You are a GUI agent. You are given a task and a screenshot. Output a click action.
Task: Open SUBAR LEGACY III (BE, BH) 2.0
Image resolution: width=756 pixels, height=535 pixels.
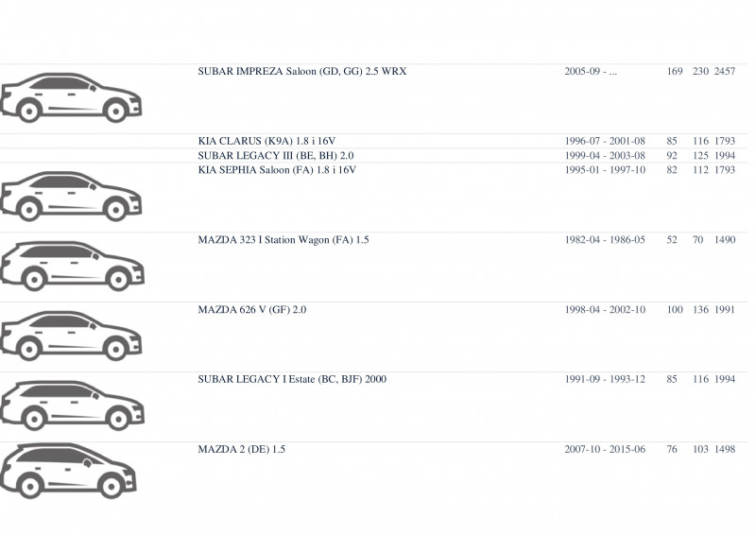pos(276,156)
